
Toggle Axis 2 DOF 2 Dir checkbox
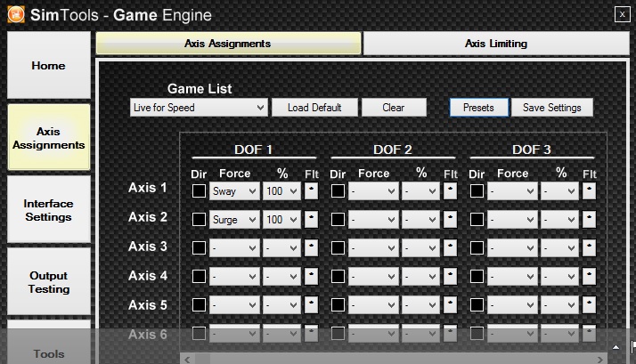pyautogui.click(x=338, y=219)
